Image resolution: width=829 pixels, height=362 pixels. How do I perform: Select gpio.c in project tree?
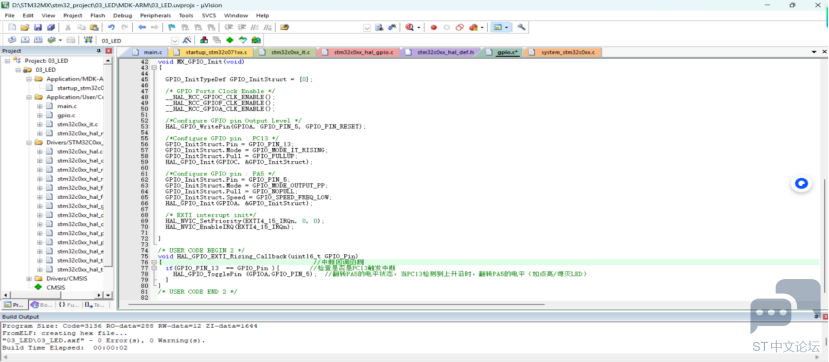click(x=66, y=115)
